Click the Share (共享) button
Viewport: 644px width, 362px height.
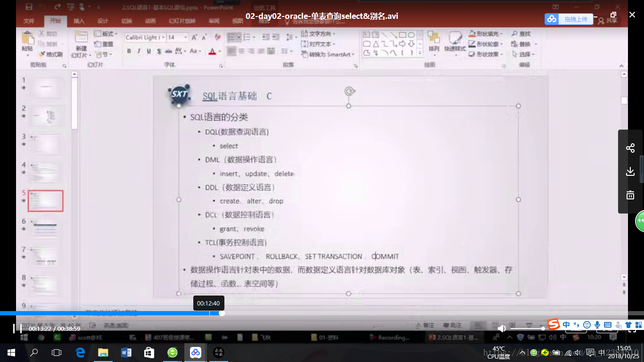click(607, 20)
